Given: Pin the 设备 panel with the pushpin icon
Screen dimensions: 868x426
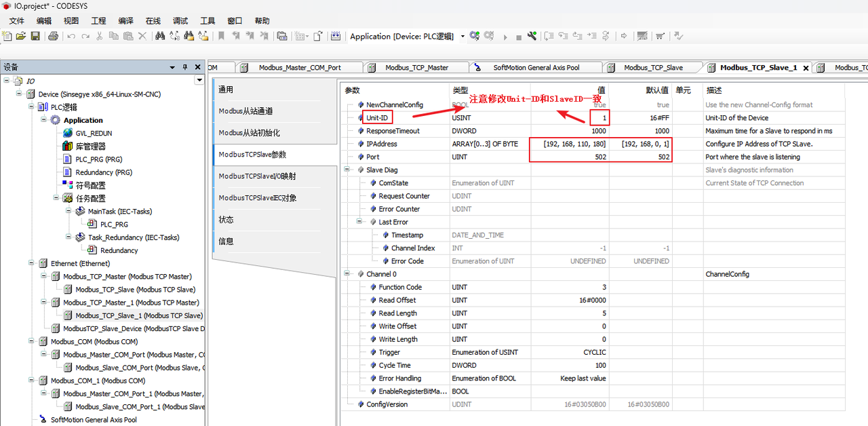Looking at the screenshot, I should pyautogui.click(x=185, y=67).
